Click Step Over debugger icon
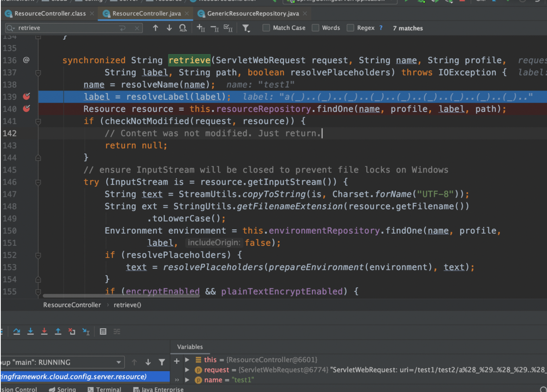The height and width of the screenshot is (392, 547). 17,331
